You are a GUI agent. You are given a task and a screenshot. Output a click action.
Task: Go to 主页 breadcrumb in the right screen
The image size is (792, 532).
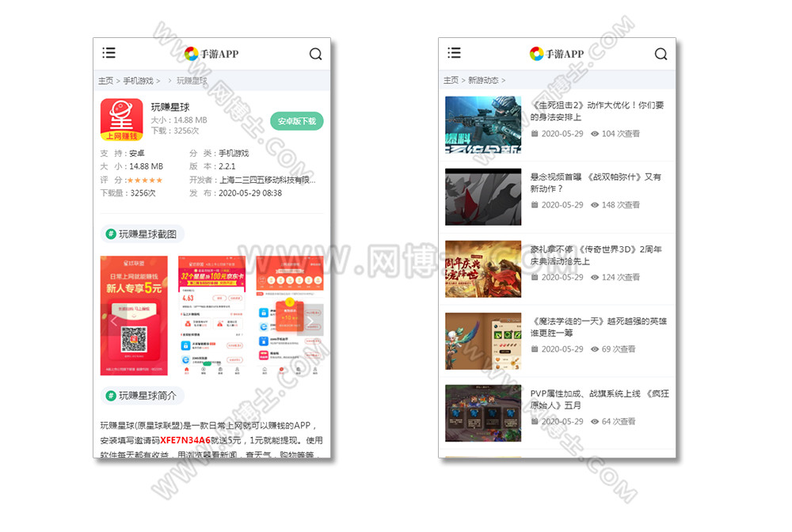451,80
